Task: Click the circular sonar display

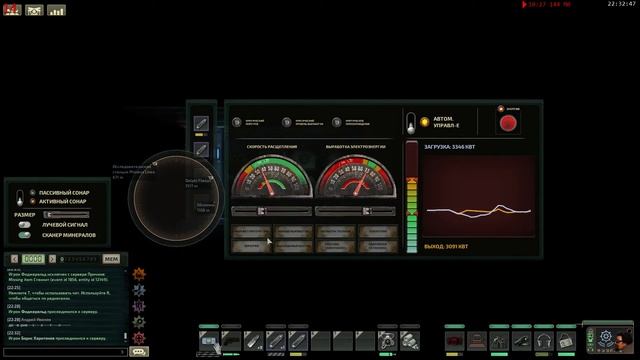Action: click(176, 198)
